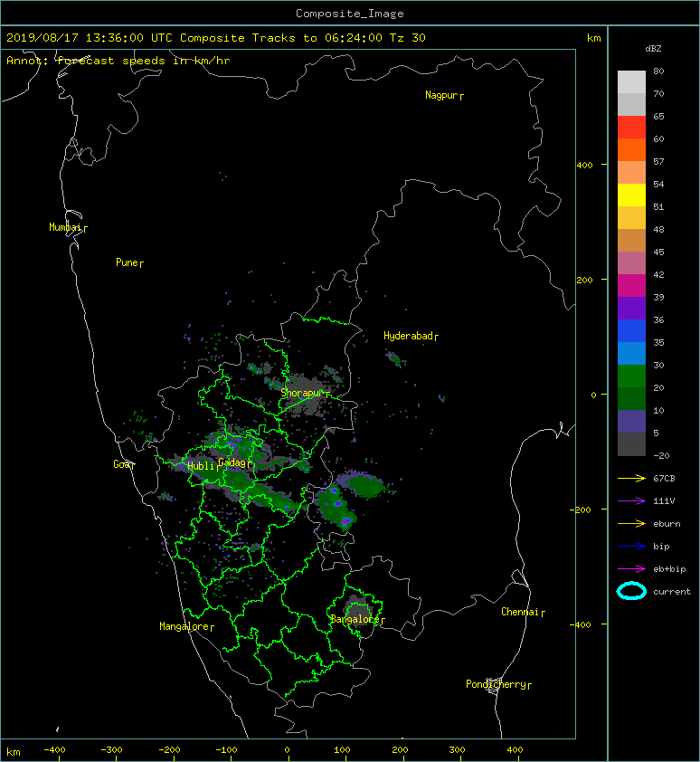Image resolution: width=700 pixels, height=762 pixels.
Task: Click the magenta storm core southeast of Gadag
Action: (x=345, y=521)
